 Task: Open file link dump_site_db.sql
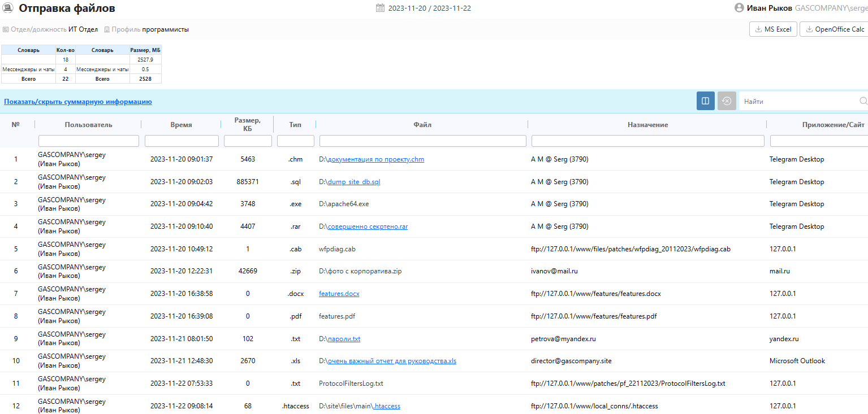point(354,182)
